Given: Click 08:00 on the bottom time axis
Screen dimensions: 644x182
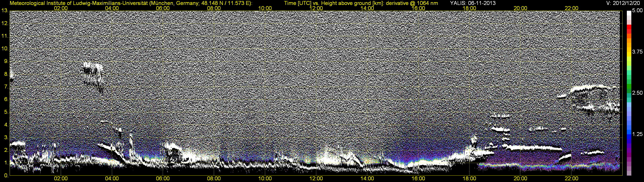Looking at the screenshot, I should pos(214,179).
